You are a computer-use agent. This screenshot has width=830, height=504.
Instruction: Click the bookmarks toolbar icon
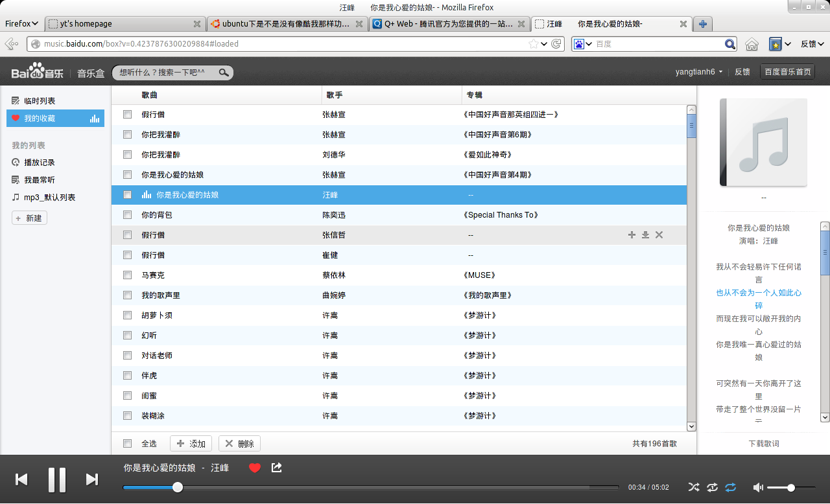point(775,44)
